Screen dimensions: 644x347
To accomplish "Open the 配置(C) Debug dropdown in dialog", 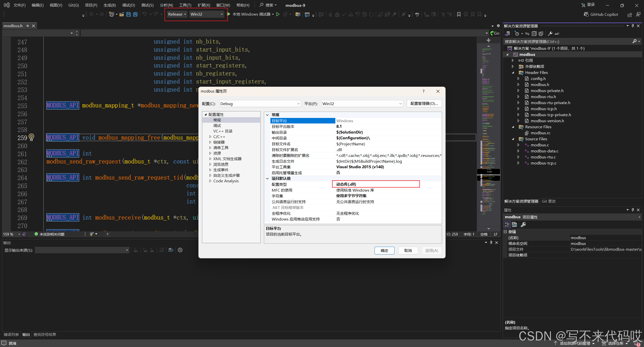I will 260,104.
